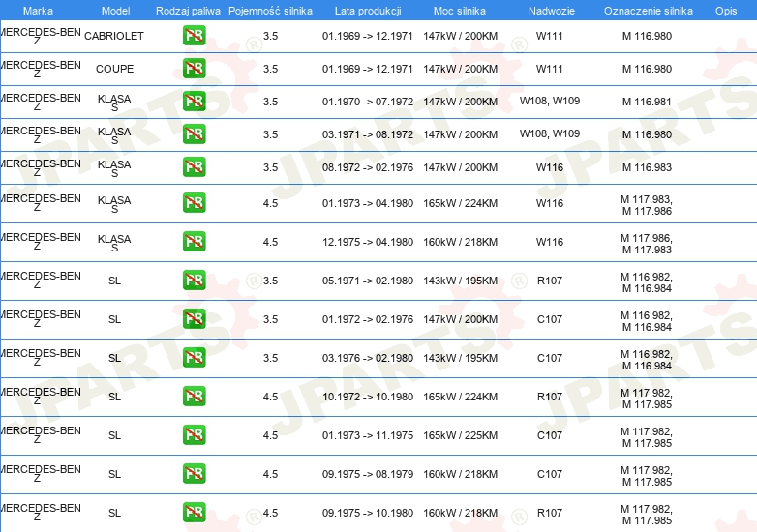
Task: Click the Opis column header
Action: click(x=726, y=11)
